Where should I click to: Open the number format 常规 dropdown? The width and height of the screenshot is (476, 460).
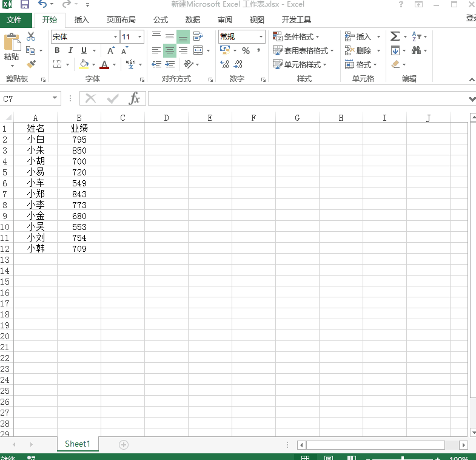(x=261, y=37)
